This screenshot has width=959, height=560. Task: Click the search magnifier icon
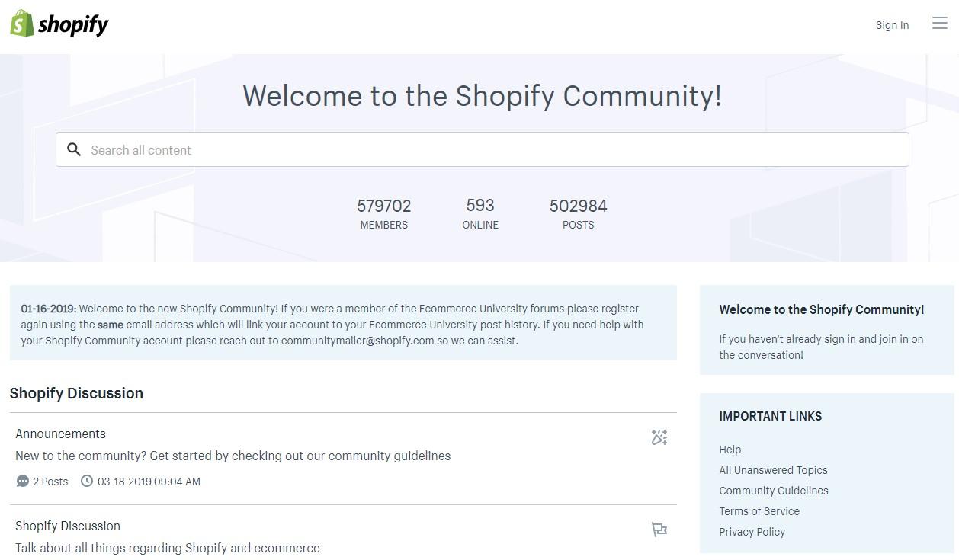pyautogui.click(x=74, y=150)
